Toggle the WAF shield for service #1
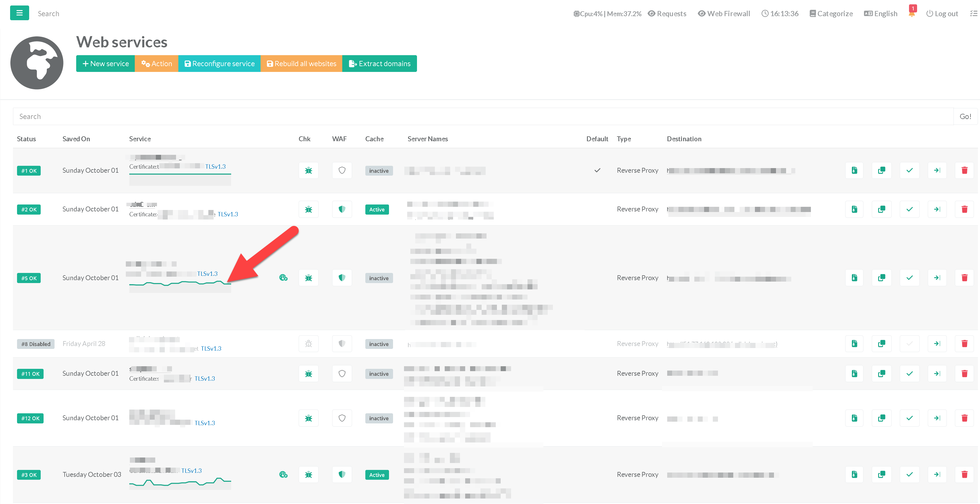Viewport: 980px width, 504px height. (x=342, y=170)
